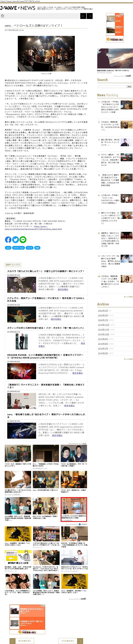
Task: Click the previous article arrow at top
Action: (83, 16)
